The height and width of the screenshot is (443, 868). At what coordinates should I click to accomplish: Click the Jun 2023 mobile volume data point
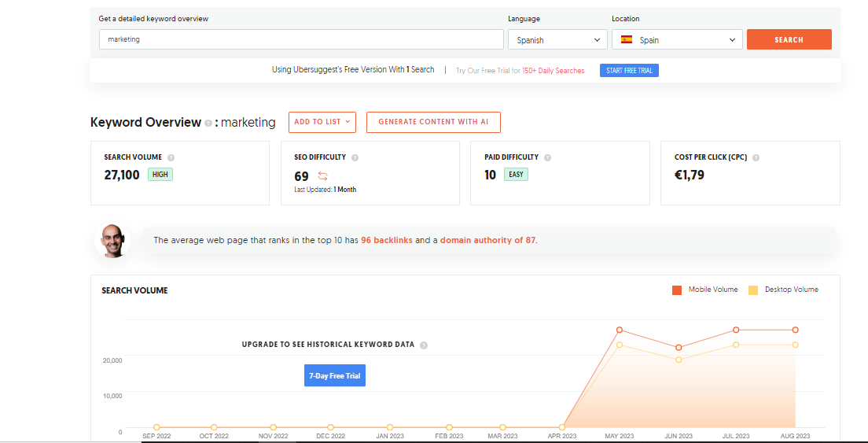tap(679, 348)
